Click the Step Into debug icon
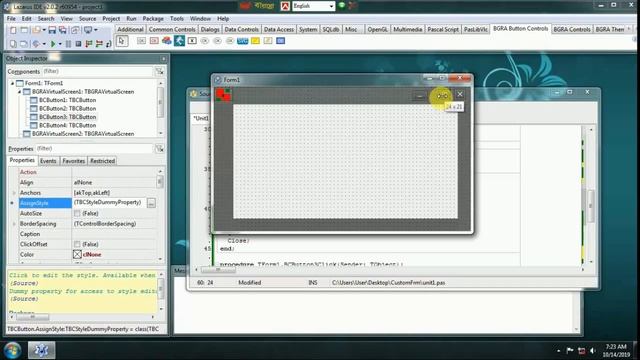This screenshot has width=640, height=360. (x=89, y=44)
